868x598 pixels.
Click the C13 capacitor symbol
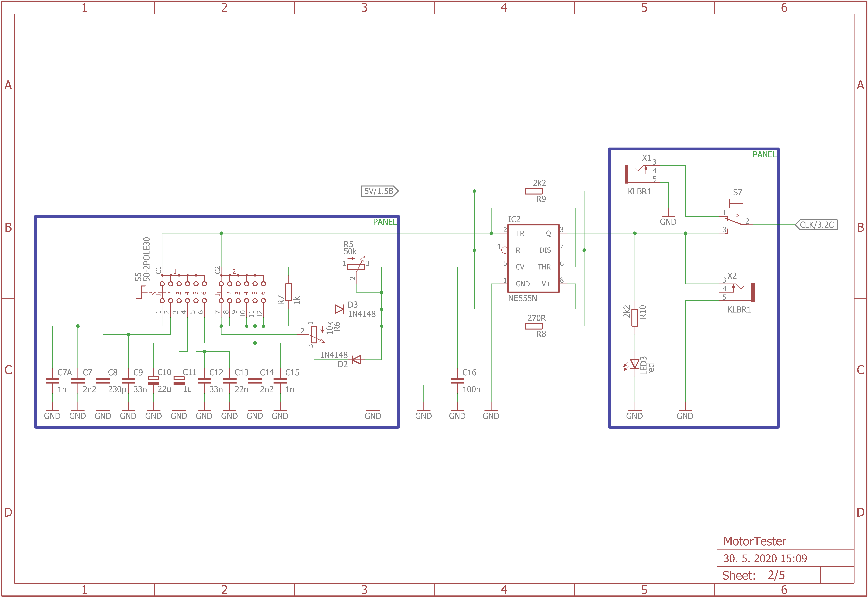click(x=230, y=381)
